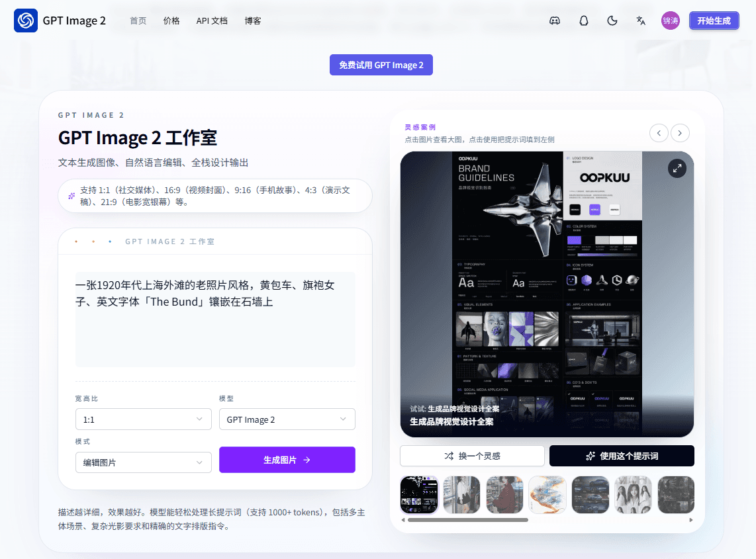This screenshot has height=559, width=756.
Task: Open the 价格 nav item
Action: click(171, 21)
